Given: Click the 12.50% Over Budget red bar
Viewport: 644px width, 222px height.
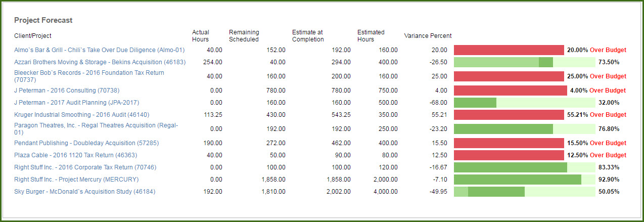Looking at the screenshot, I should 509,155.
